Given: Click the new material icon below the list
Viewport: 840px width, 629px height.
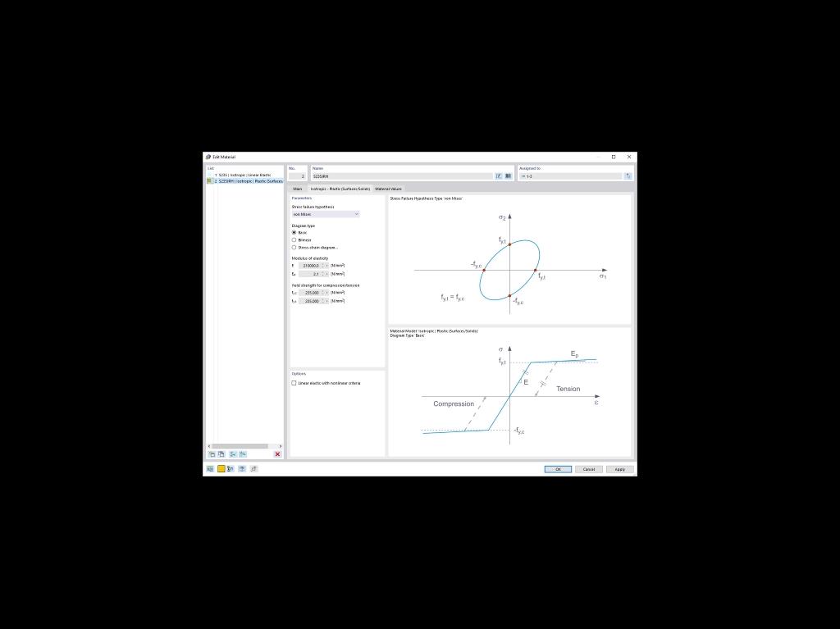Looking at the screenshot, I should pyautogui.click(x=212, y=454).
